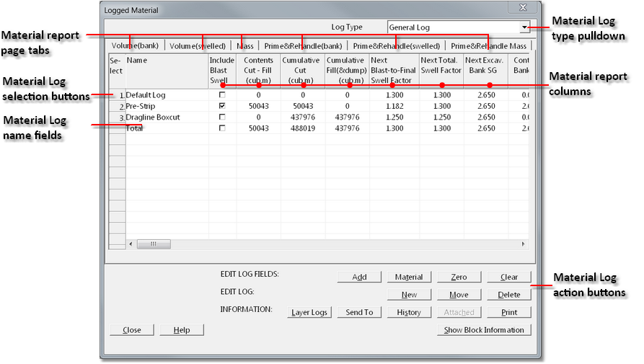
Task: Toggle Include Blast Swell for Default Log
Action: click(x=222, y=95)
